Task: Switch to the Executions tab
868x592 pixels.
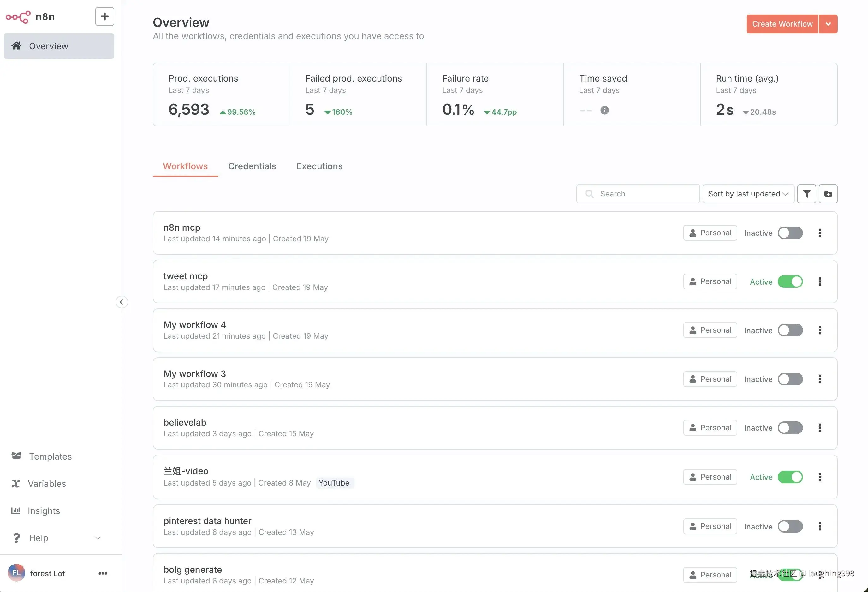Action: click(x=319, y=166)
